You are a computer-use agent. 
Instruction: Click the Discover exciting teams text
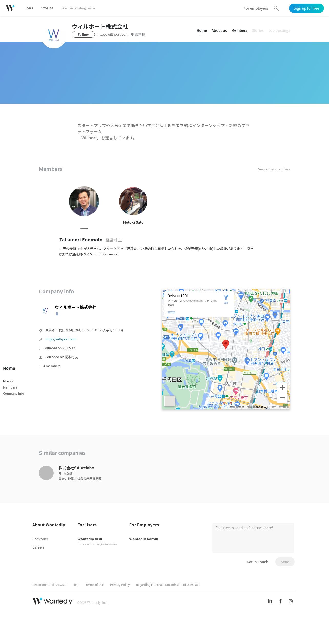tap(78, 8)
